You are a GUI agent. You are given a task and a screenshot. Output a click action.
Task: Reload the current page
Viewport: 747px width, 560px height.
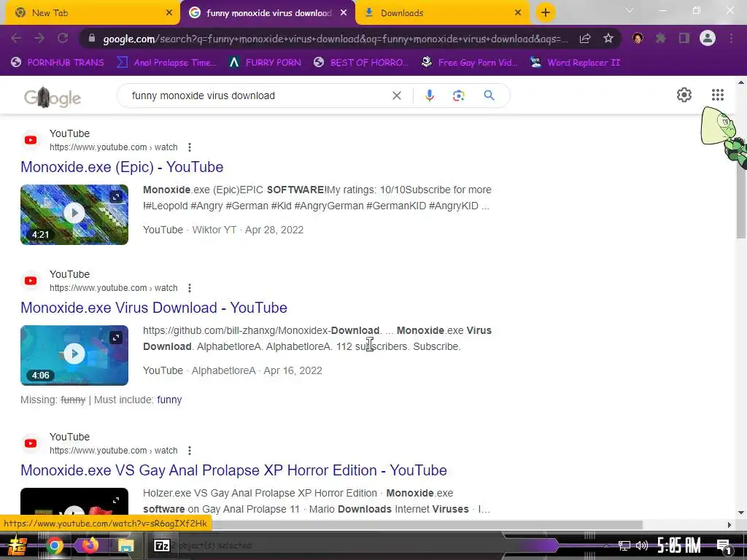63,38
